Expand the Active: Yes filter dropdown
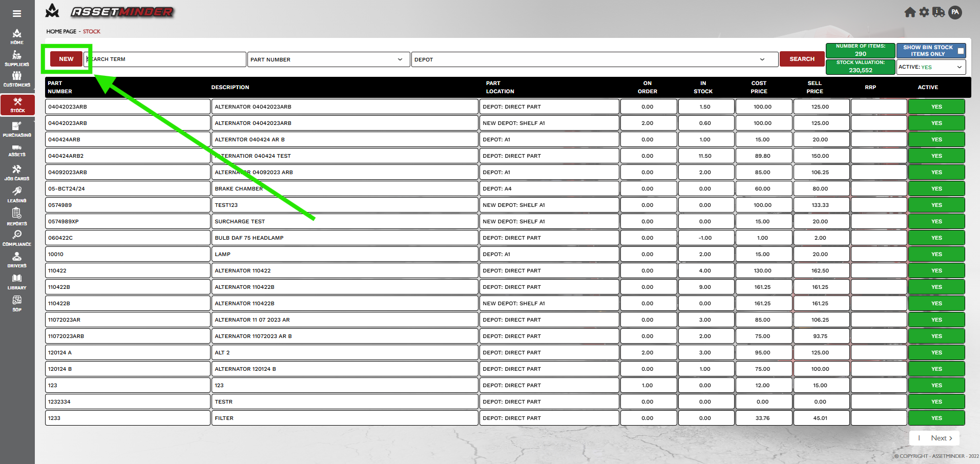 point(930,67)
